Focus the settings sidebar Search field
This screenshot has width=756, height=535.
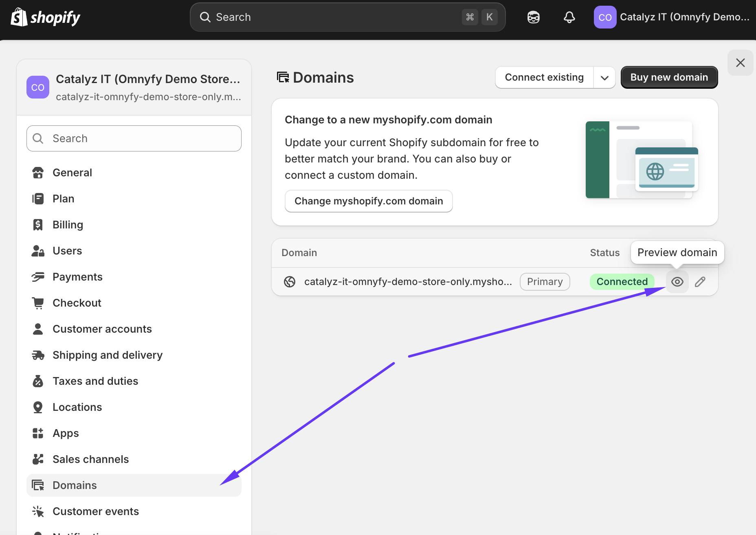coord(134,138)
